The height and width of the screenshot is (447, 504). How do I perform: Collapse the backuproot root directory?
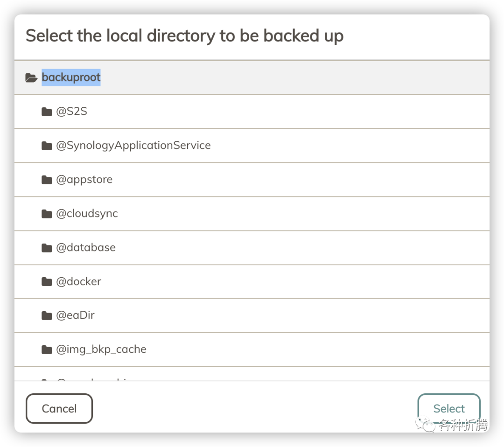(71, 77)
